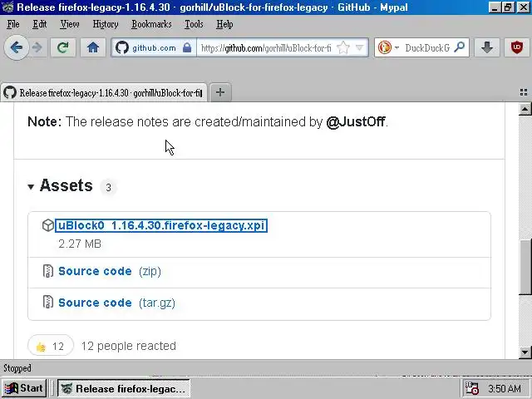The image size is (532, 399).
Task: Open the View menu
Action: tap(70, 24)
